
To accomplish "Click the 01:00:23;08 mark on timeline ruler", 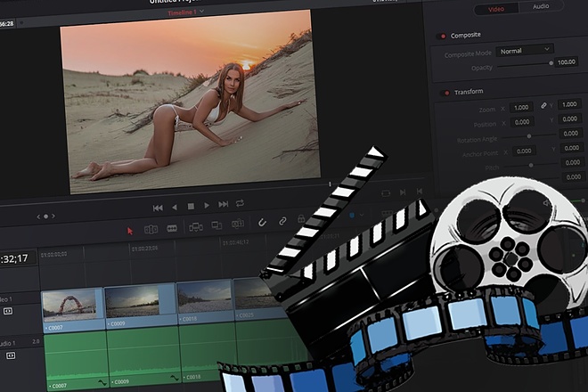I will (x=144, y=249).
